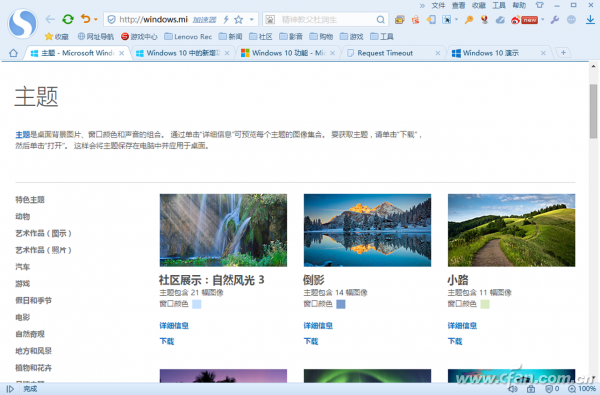This screenshot has height=395, width=600.
Task: Click the skin shirt icon in the title bar
Action: click(540, 5)
